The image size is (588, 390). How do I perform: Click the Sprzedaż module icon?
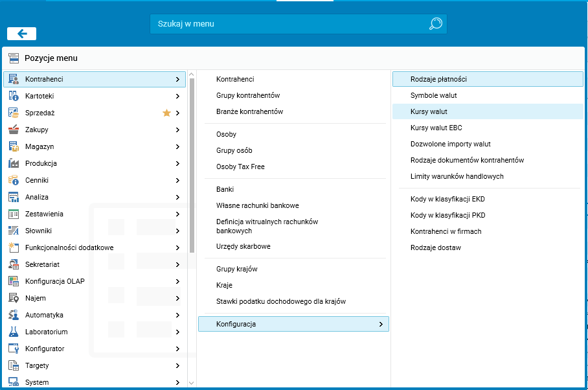tap(14, 113)
